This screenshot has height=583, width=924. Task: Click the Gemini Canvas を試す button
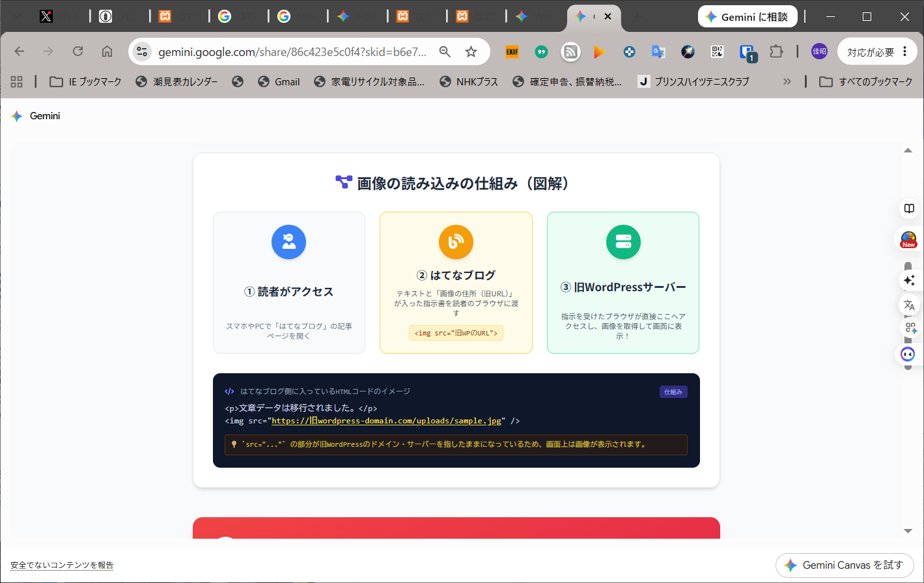click(845, 565)
